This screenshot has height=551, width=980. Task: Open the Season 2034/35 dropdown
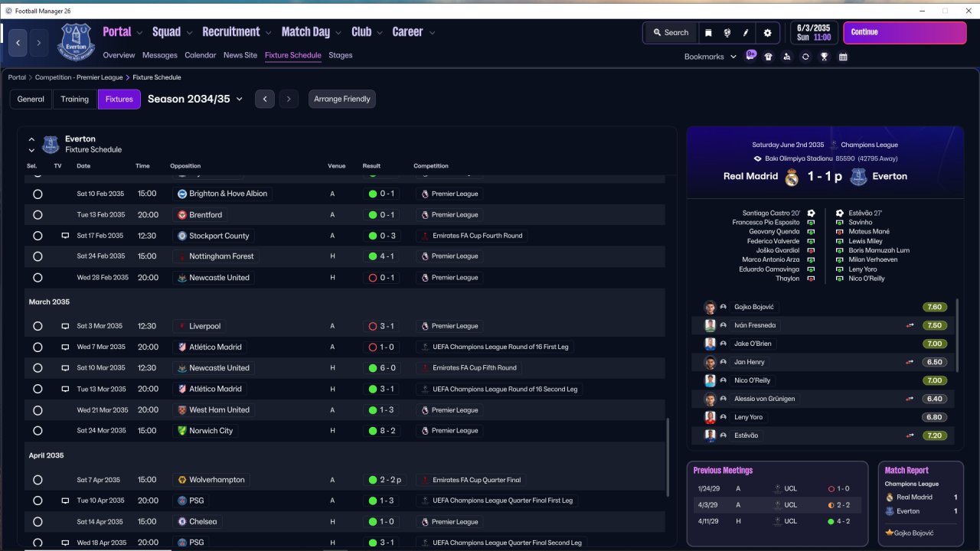[195, 99]
